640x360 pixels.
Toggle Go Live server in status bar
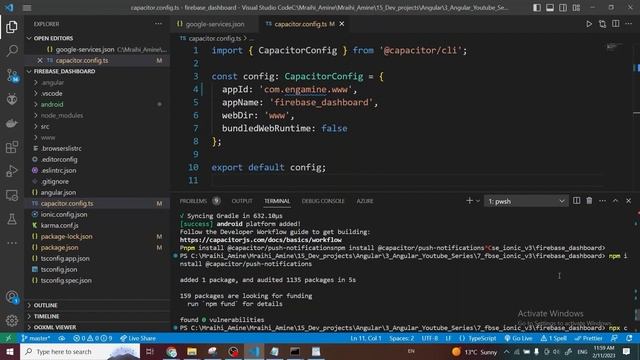click(x=518, y=338)
